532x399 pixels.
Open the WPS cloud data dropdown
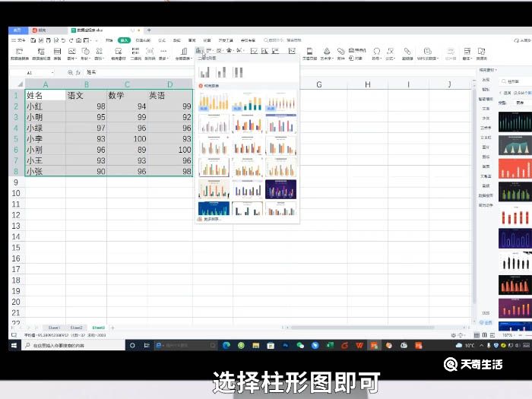(x=427, y=54)
